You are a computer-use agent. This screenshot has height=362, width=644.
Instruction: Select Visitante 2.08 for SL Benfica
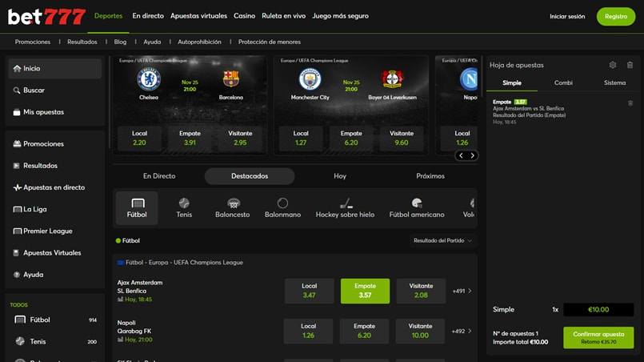[x=421, y=291]
